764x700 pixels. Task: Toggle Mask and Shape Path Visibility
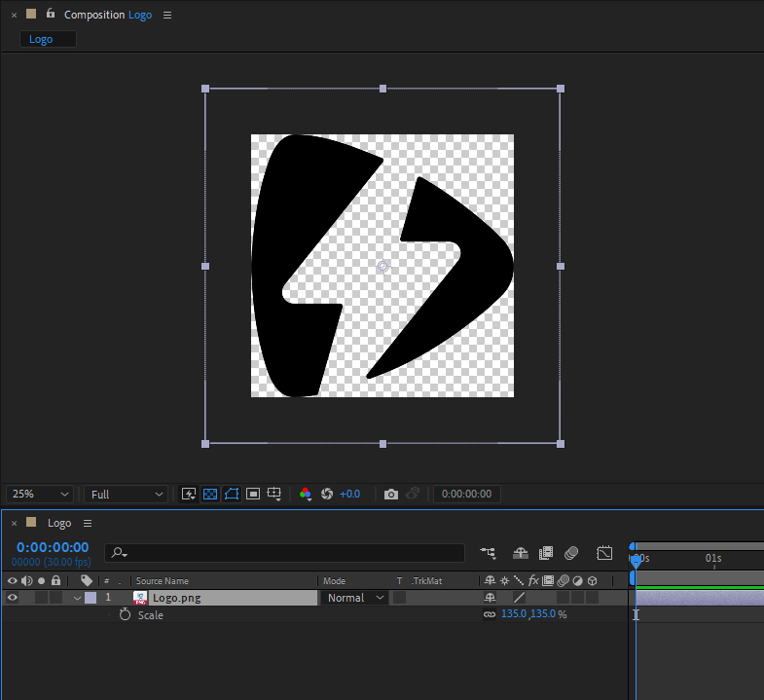[x=232, y=494]
